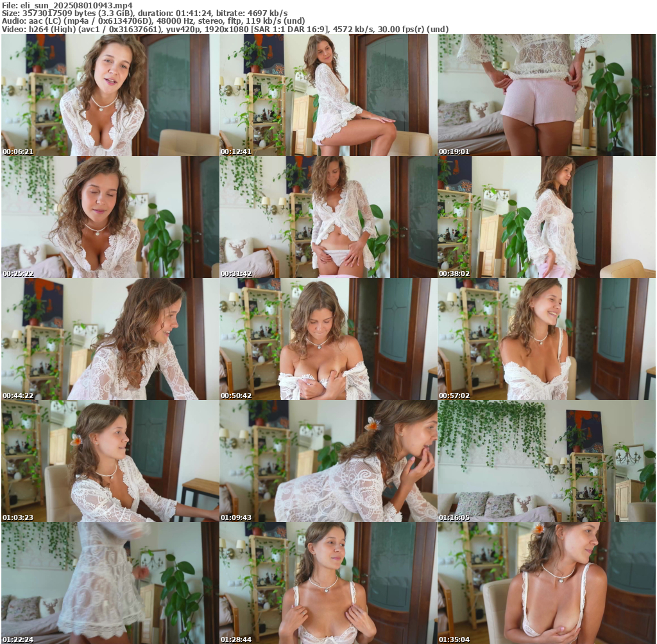Image resolution: width=657 pixels, height=644 pixels.
Task: Select the frame marked 00:50:42
Action: (328, 339)
